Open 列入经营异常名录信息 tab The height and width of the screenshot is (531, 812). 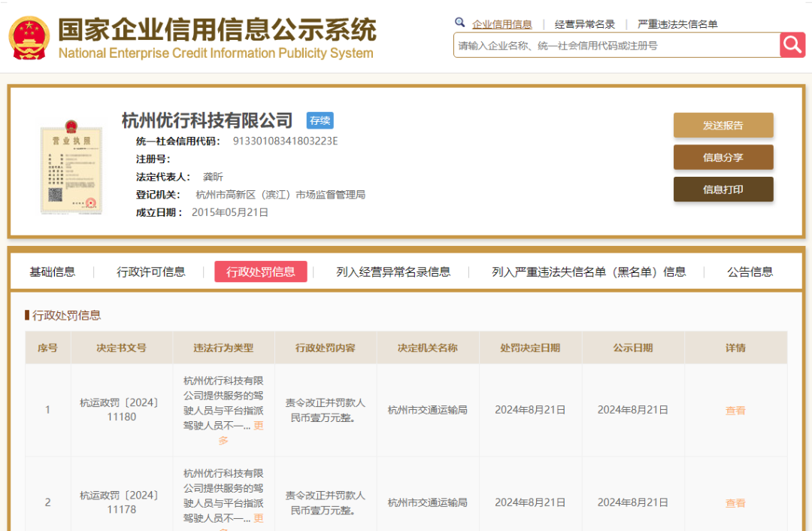393,272
